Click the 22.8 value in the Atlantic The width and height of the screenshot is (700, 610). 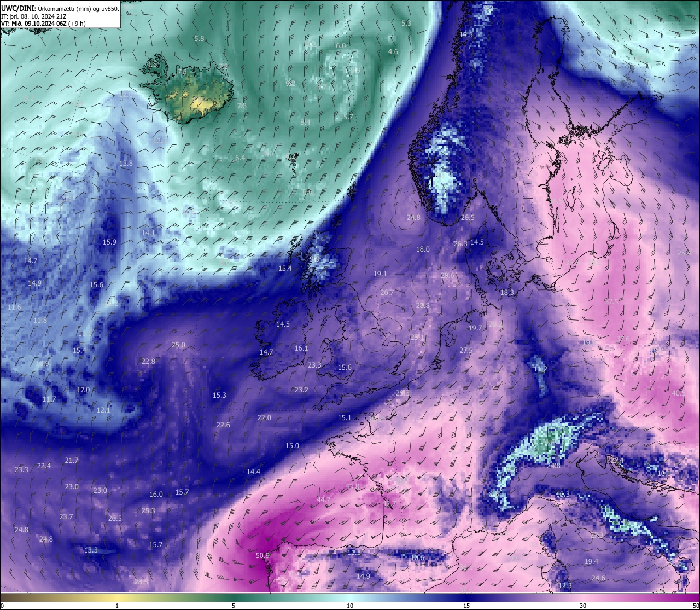point(148,361)
